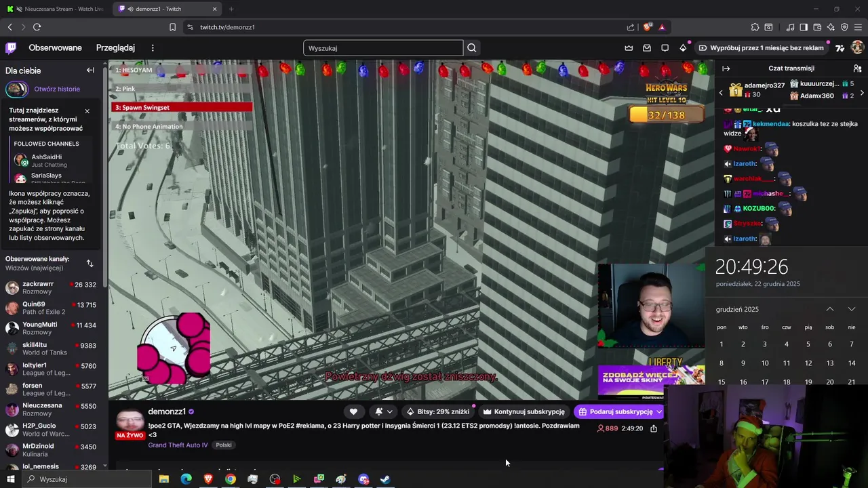
Task: Open the user profile avatar menu
Action: (x=857, y=47)
